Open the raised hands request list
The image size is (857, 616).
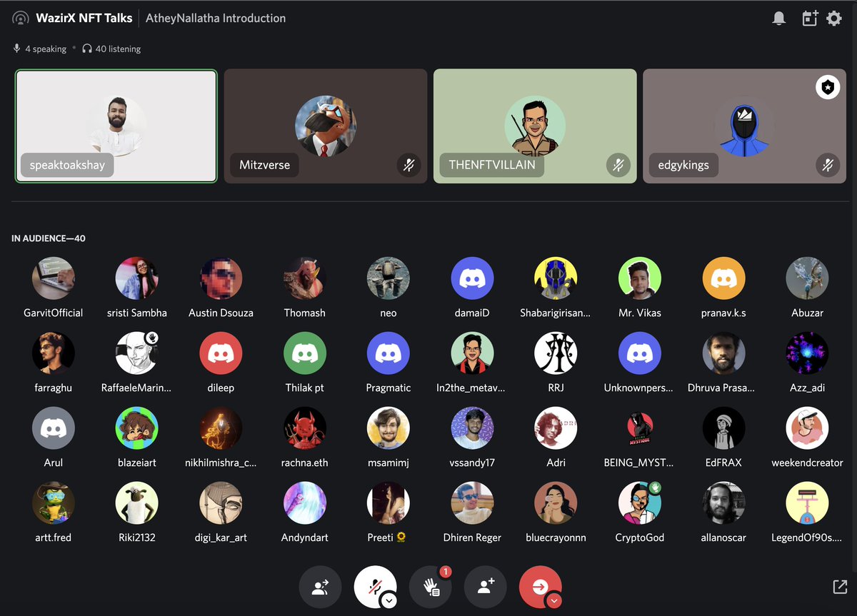click(431, 587)
